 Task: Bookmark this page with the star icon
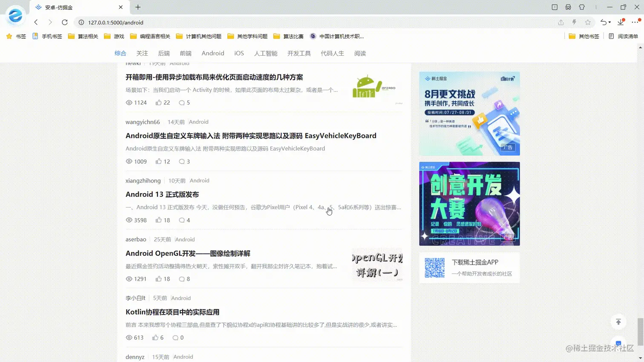[588, 22]
